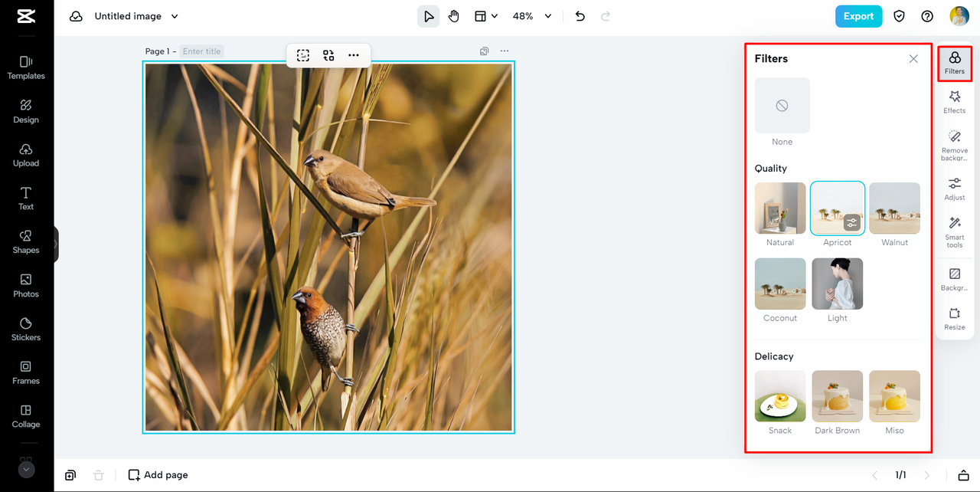The height and width of the screenshot is (492, 980).
Task: Duplicate page icon above canvas
Action: click(x=485, y=51)
